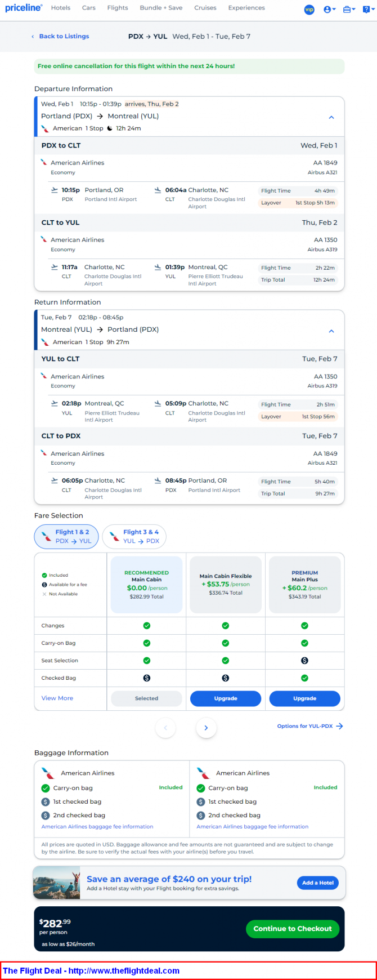Select the Main Cabin recommended fare card
Viewport: 377px width, 980px height.
(146, 585)
